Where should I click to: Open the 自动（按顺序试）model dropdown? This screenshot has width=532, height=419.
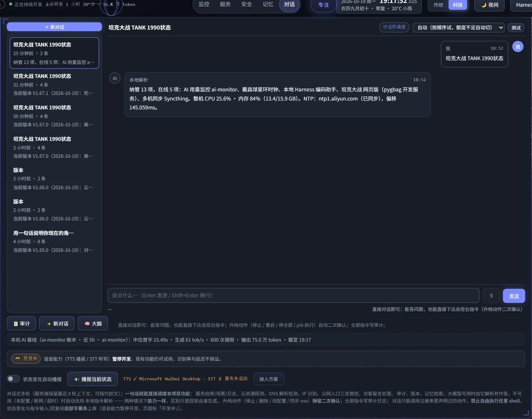(x=458, y=27)
